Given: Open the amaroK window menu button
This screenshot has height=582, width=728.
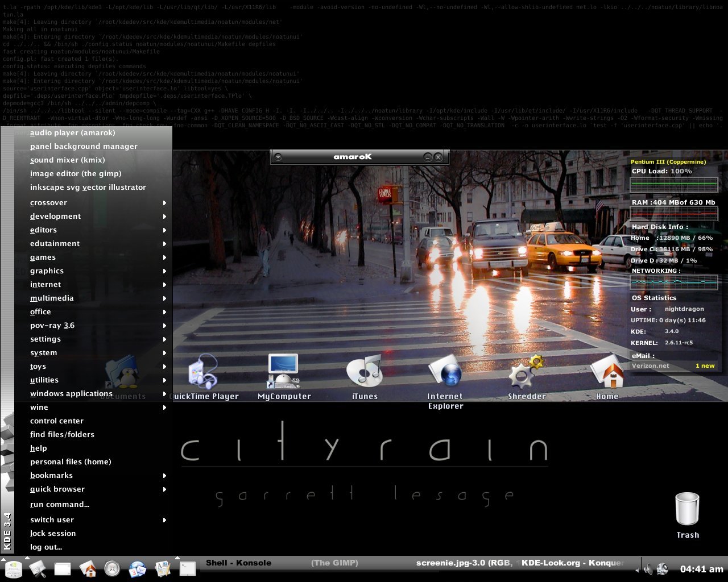Looking at the screenshot, I should click(278, 157).
